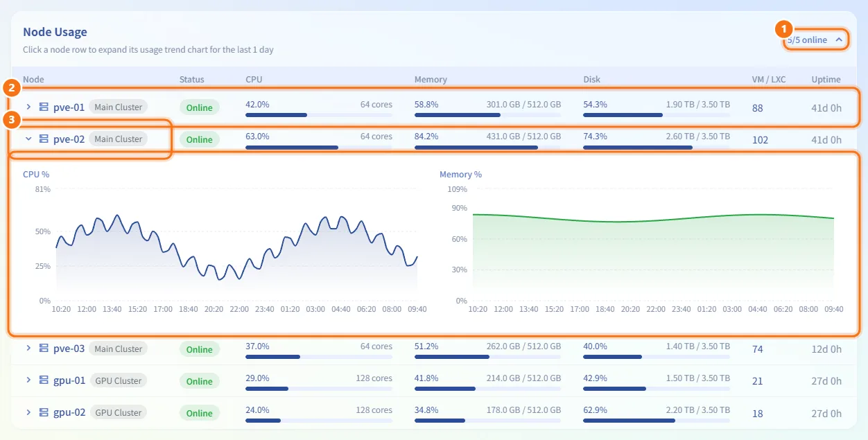Click the Memory % chart title
The height and width of the screenshot is (440, 868).
460,174
